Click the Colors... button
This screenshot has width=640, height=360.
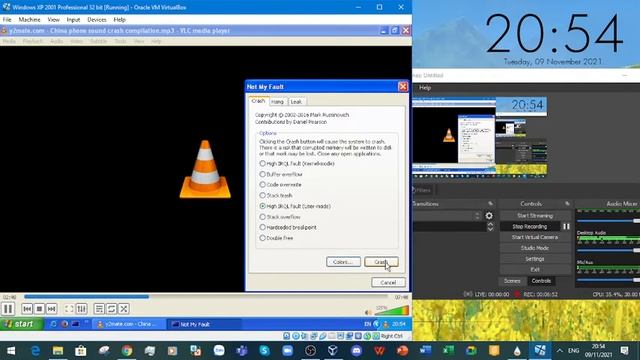[343, 262]
